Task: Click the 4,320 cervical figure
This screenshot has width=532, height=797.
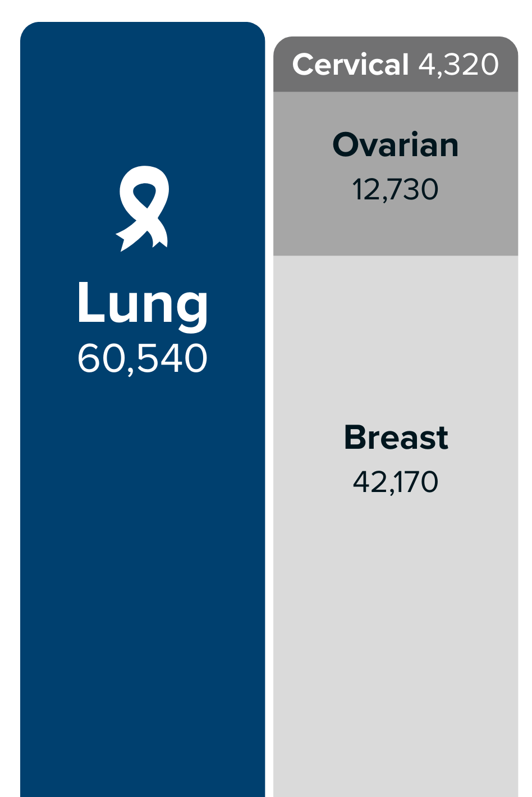Action: [x=458, y=65]
